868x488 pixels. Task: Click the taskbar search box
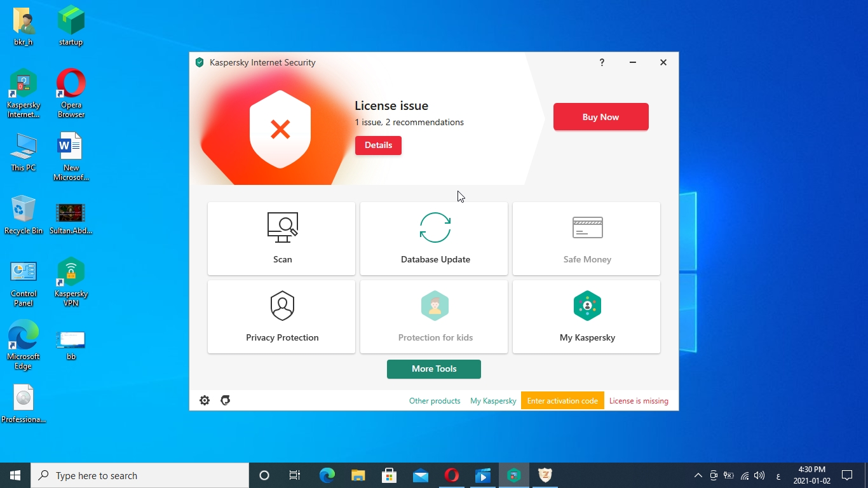pyautogui.click(x=140, y=475)
